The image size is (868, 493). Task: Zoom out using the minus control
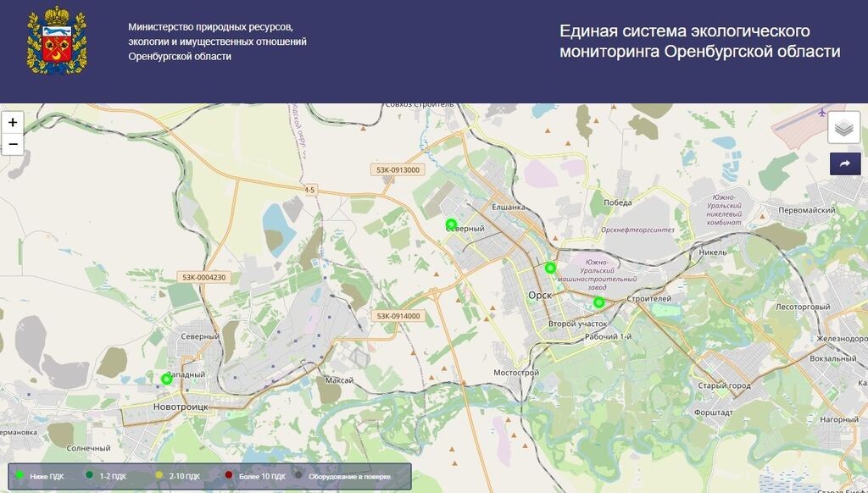12,145
